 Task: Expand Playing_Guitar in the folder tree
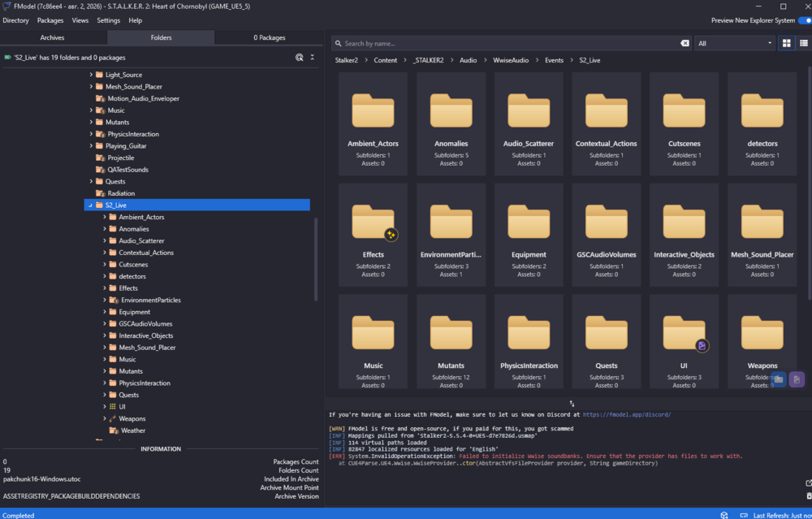91,146
